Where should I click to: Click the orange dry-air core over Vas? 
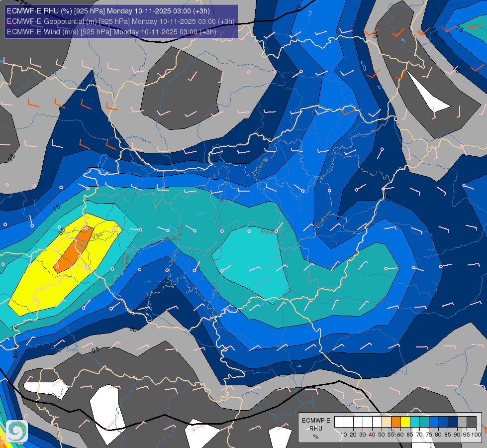(74, 250)
